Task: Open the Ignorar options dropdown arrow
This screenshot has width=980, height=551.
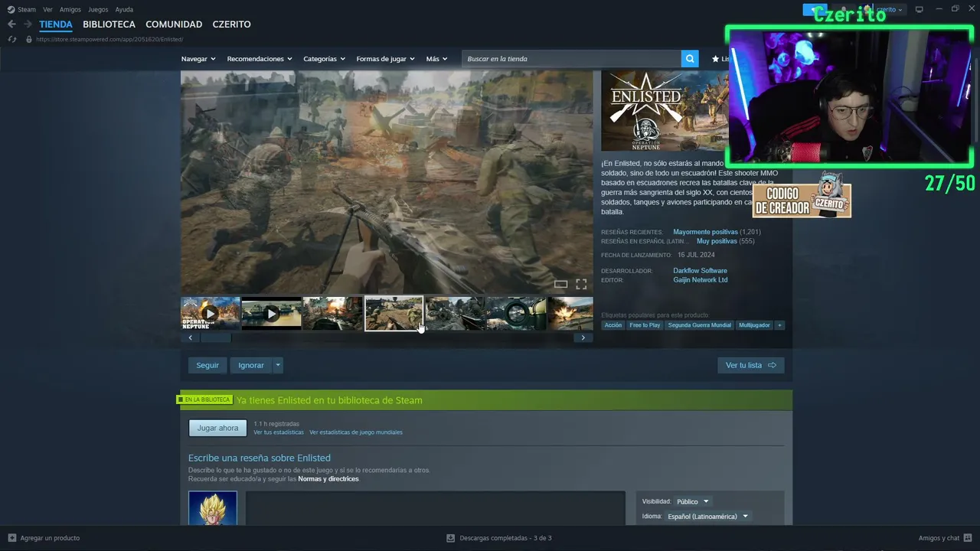Action: click(x=278, y=365)
